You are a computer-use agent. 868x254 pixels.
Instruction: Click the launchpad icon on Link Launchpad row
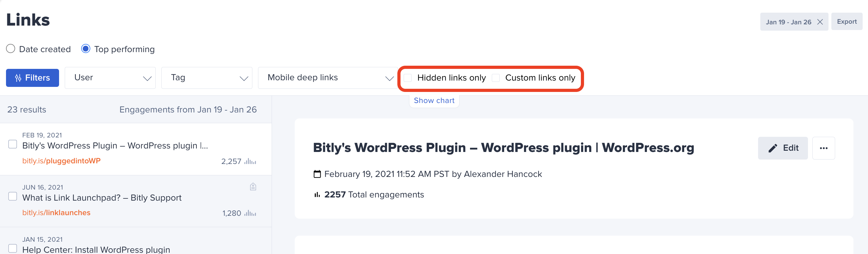[253, 187]
